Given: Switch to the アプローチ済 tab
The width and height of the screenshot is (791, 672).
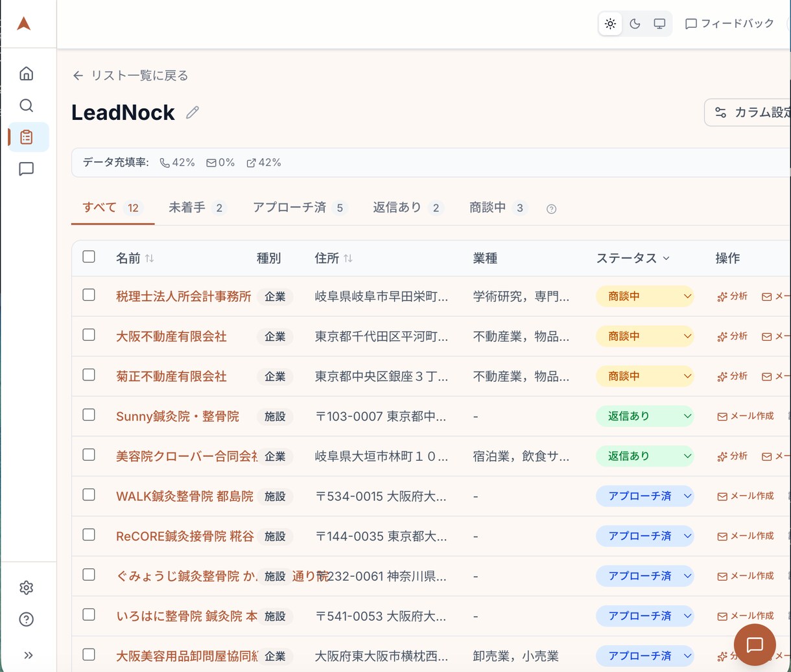Looking at the screenshot, I should tap(300, 207).
